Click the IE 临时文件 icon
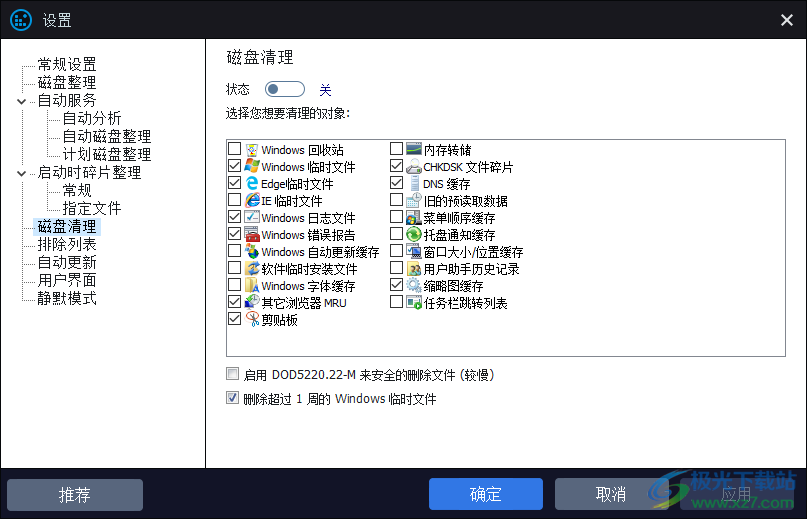807x519 pixels. pos(252,200)
